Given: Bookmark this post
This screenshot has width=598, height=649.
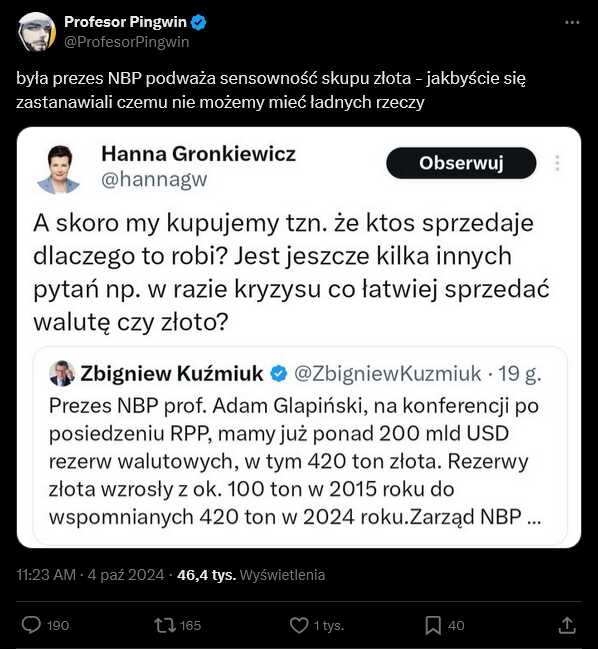Looking at the screenshot, I should click(x=433, y=625).
